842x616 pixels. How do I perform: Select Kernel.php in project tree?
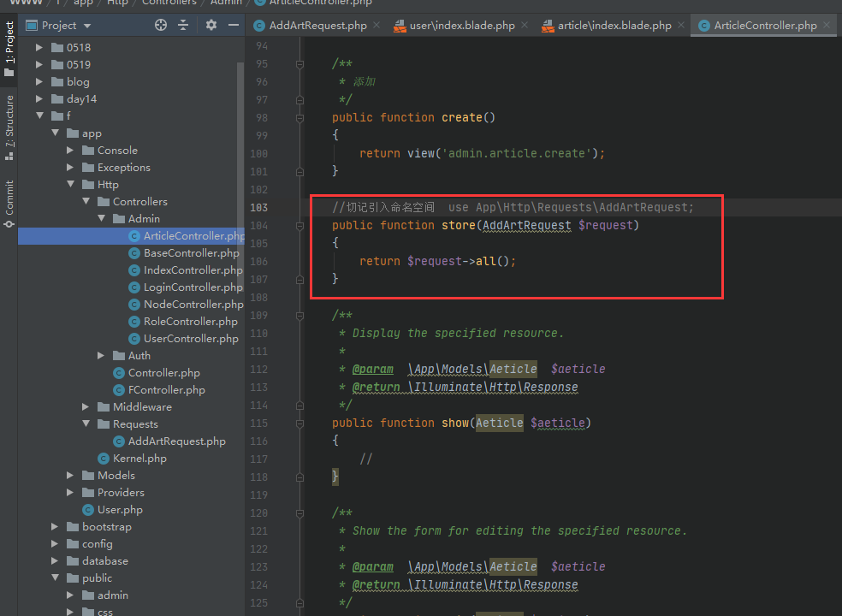click(x=133, y=459)
